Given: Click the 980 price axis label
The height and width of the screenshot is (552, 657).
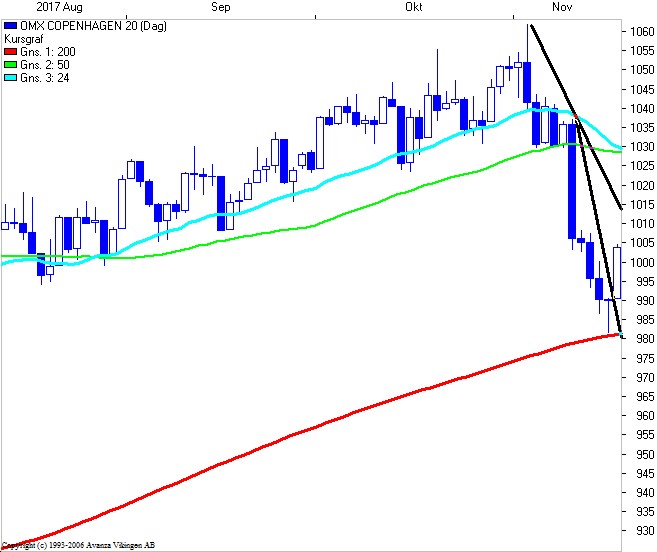Looking at the screenshot, I should [641, 339].
